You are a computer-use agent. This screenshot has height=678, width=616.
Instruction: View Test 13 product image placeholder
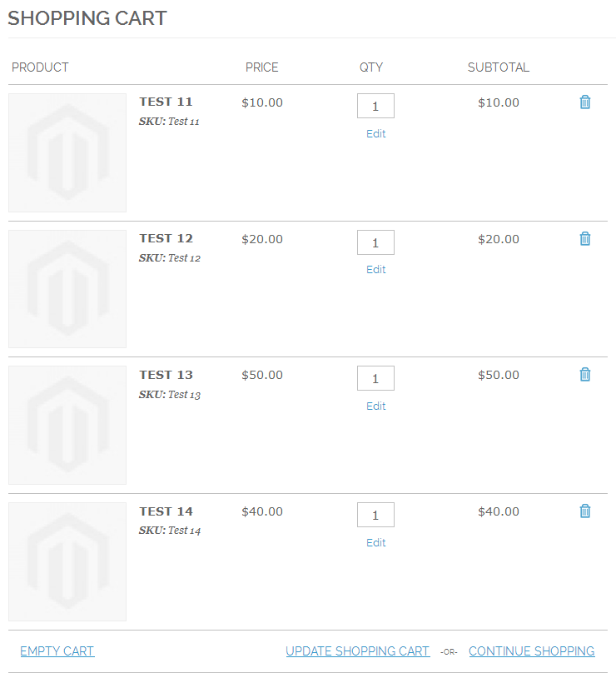(x=67, y=425)
